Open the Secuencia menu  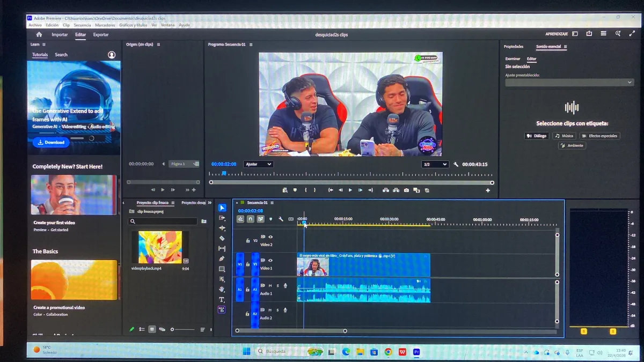pyautogui.click(x=82, y=25)
